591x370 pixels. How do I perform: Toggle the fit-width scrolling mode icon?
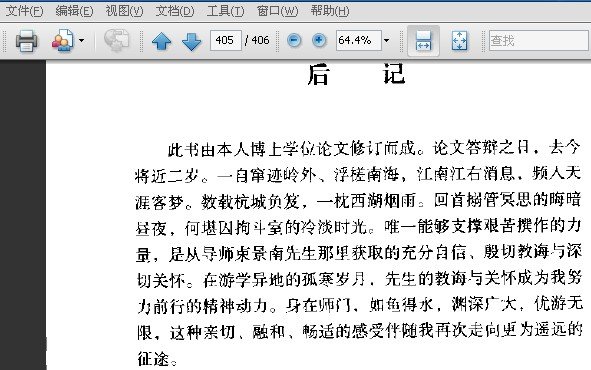pos(423,41)
